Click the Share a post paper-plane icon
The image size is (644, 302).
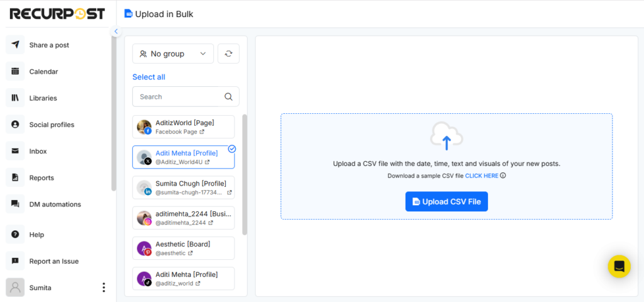pyautogui.click(x=15, y=45)
